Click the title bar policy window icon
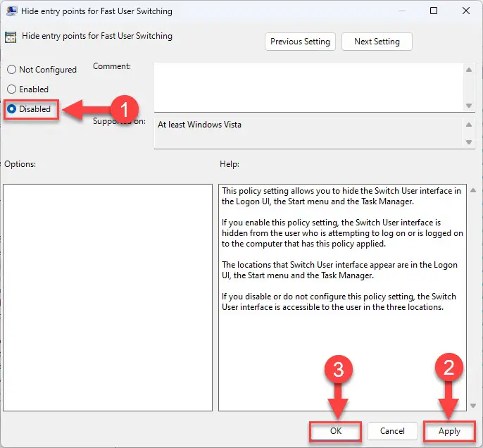This screenshot has width=483, height=448. click(12, 11)
